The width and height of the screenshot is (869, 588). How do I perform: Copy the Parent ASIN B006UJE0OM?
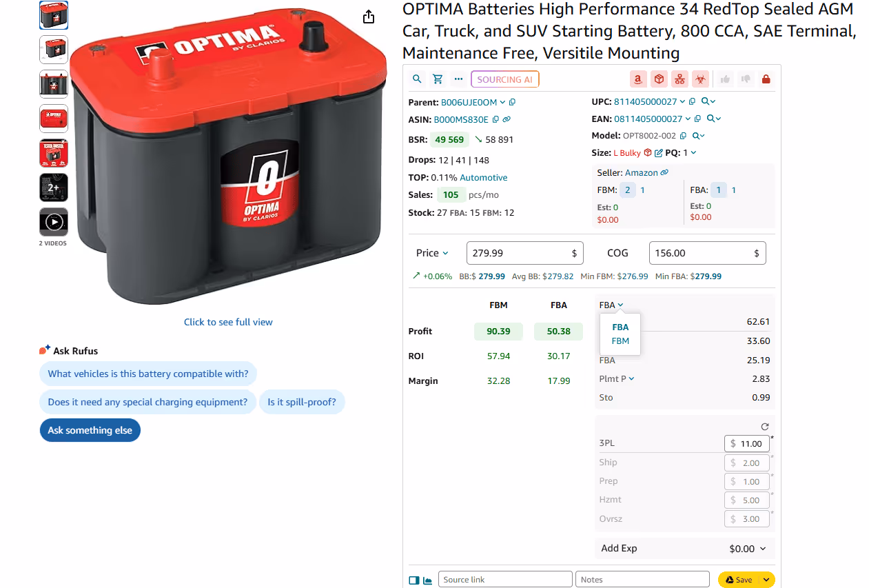tap(513, 102)
